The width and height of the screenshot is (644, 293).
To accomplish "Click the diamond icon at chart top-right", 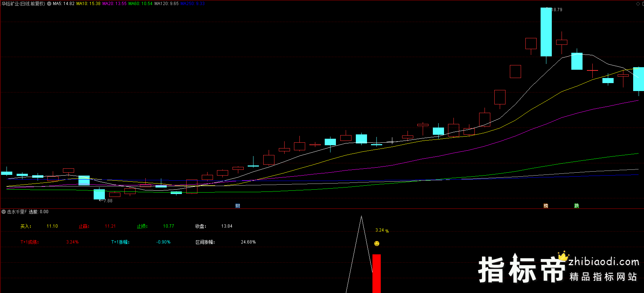I will (638, 4).
